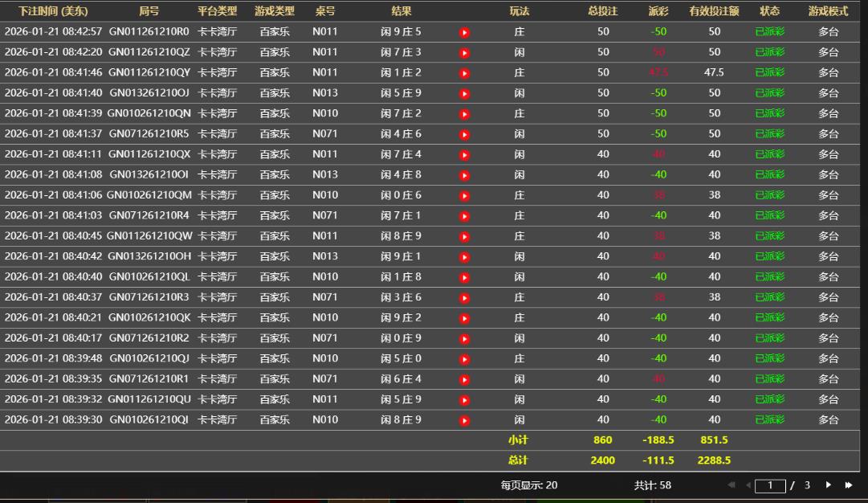Open round number GN011261210QY
868x503 pixels.
point(149,72)
